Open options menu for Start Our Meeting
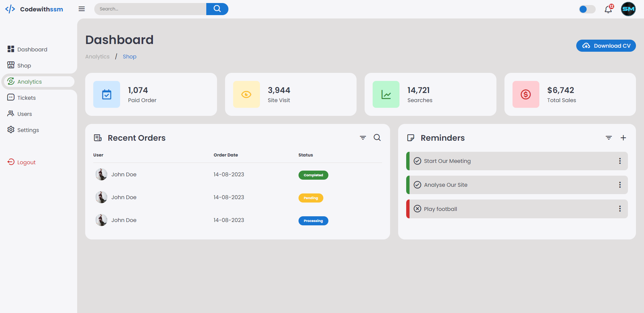Image resolution: width=644 pixels, height=313 pixels. click(620, 161)
